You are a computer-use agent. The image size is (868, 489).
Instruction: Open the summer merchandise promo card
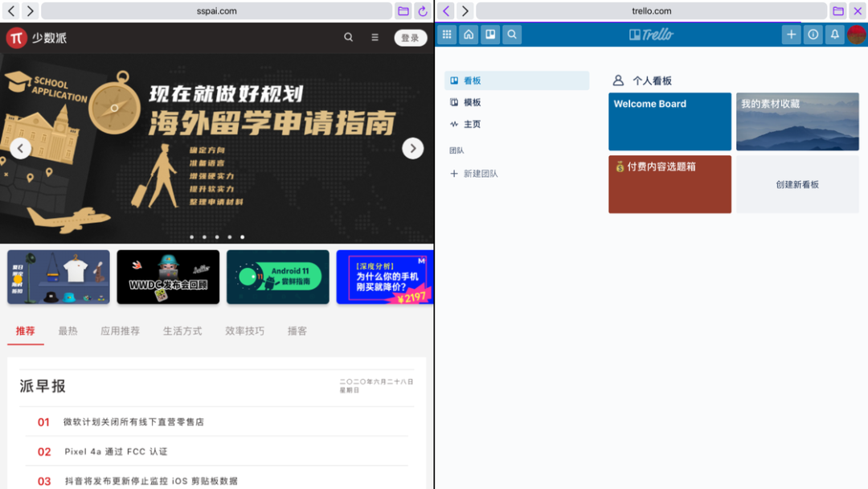pos(58,277)
